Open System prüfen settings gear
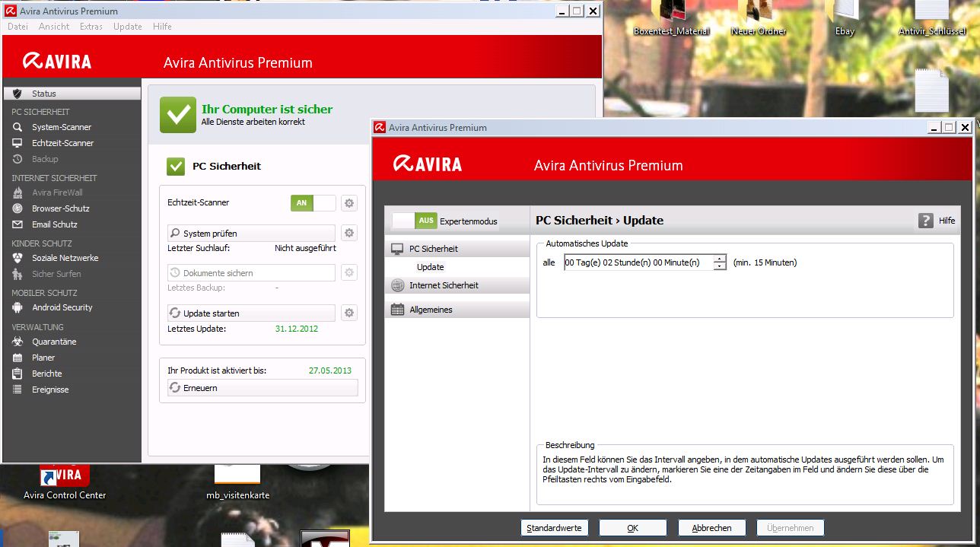This screenshot has height=547, width=980. tap(349, 233)
